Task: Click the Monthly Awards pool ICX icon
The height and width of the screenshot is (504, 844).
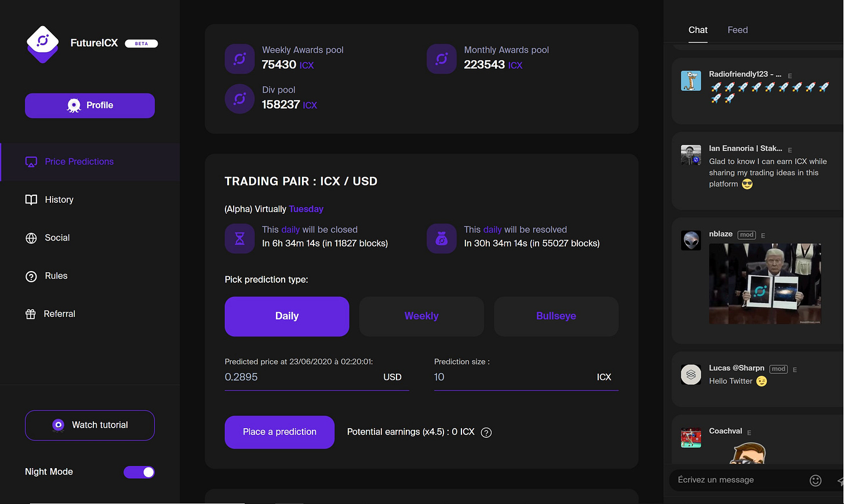Action: [442, 59]
